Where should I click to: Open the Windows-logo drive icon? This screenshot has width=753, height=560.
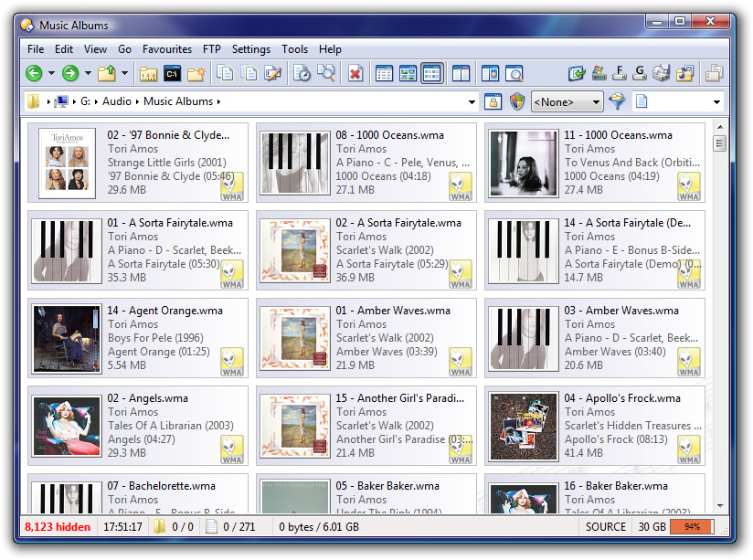[599, 73]
